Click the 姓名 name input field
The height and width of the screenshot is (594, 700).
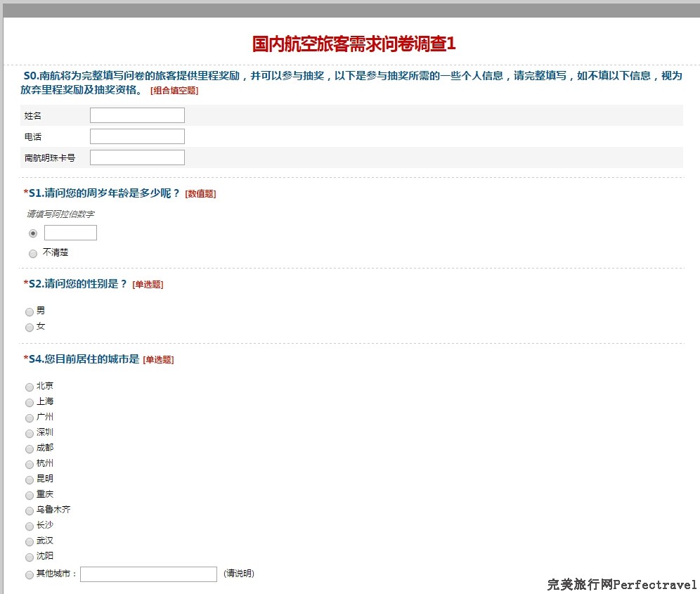click(x=136, y=115)
